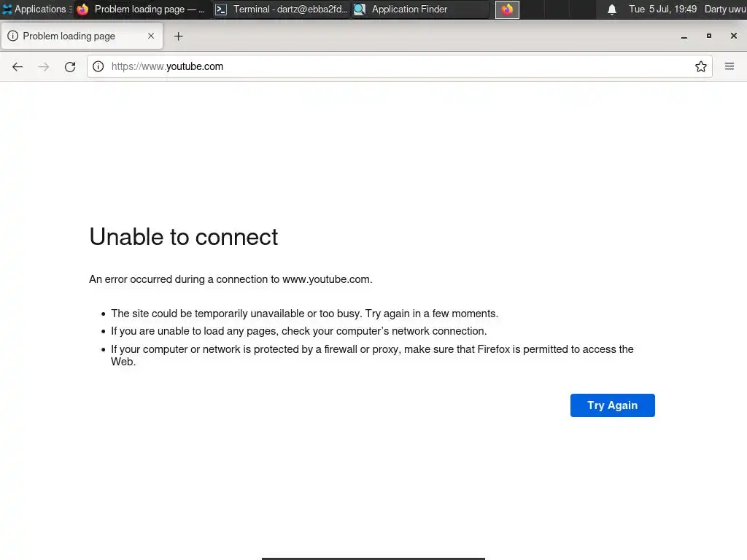
Task: Click bullet about site temporarily unavailable
Action: point(304,314)
